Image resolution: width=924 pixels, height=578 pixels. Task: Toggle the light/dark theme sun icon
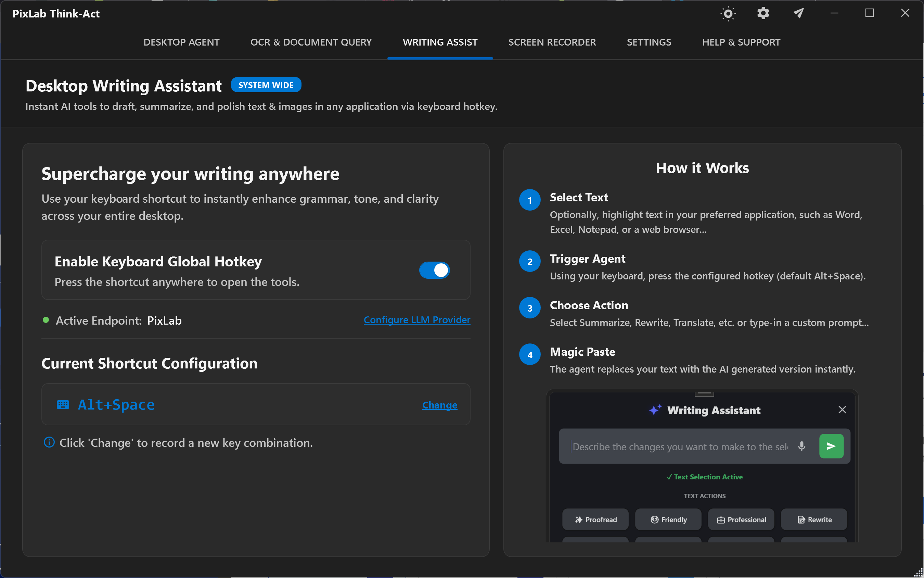[x=728, y=13]
